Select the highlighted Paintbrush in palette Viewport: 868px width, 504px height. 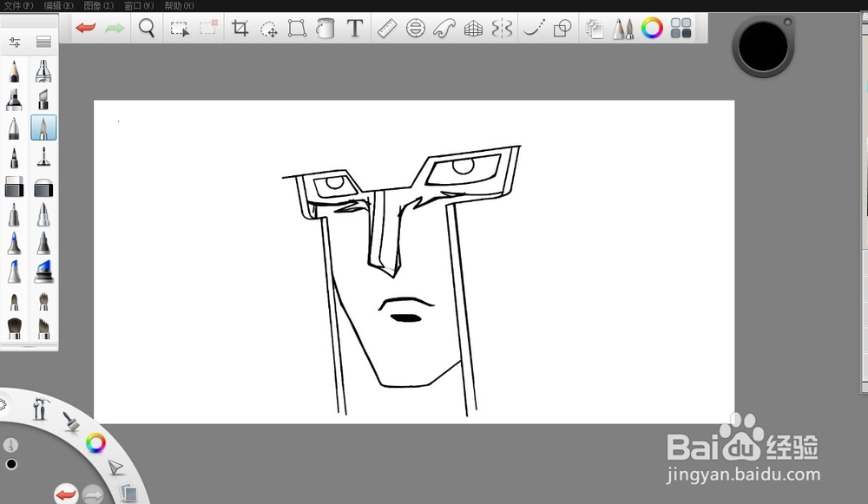pos(43,128)
